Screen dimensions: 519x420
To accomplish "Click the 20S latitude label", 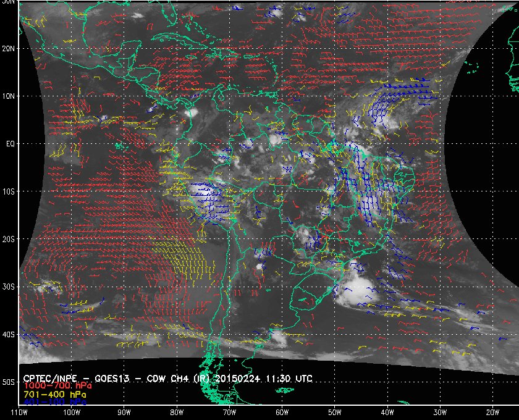I will point(8,239).
